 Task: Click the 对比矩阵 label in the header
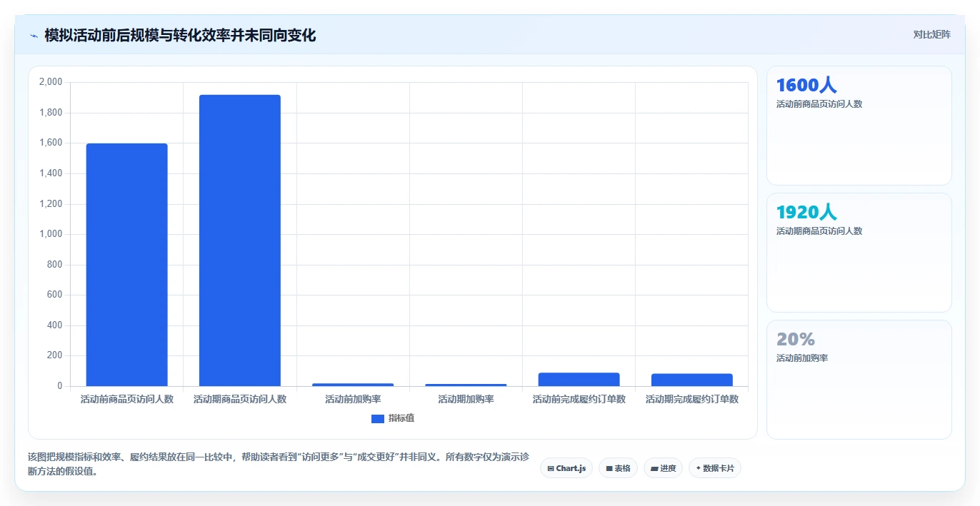pos(931,34)
